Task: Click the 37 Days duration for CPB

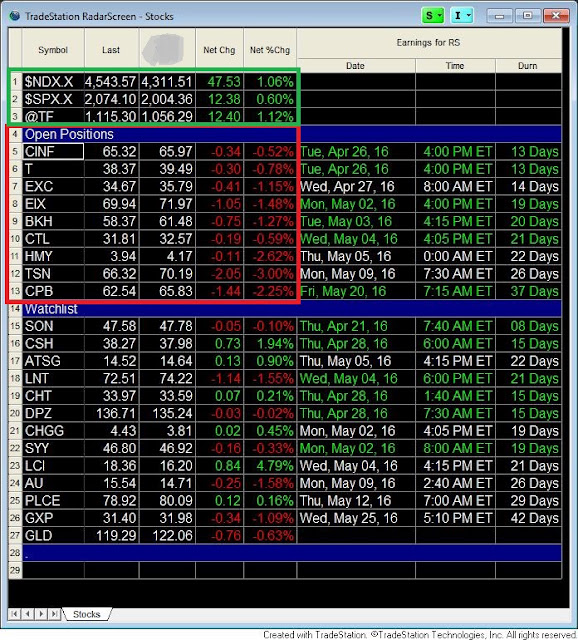Action: coord(529,291)
